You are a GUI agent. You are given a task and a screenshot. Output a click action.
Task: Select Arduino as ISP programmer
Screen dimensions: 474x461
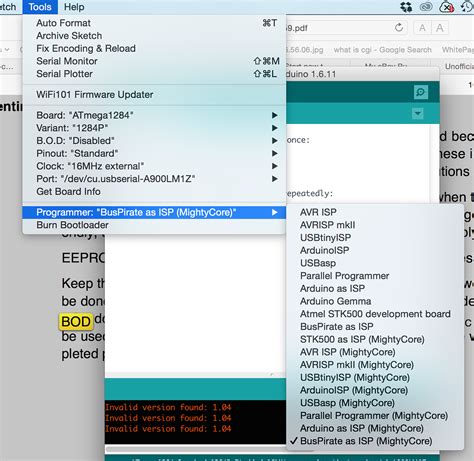pos(375,288)
